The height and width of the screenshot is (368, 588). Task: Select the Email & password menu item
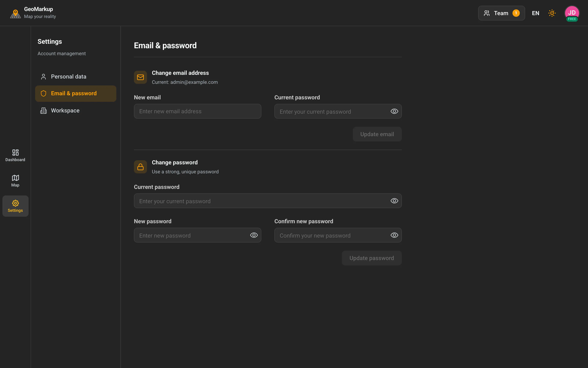[76, 93]
